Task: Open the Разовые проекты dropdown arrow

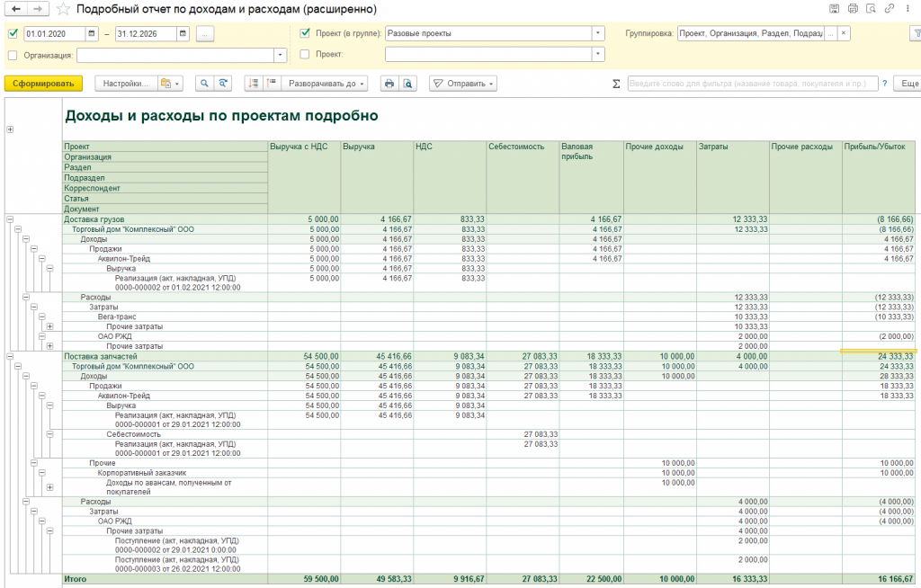Action: (598, 33)
